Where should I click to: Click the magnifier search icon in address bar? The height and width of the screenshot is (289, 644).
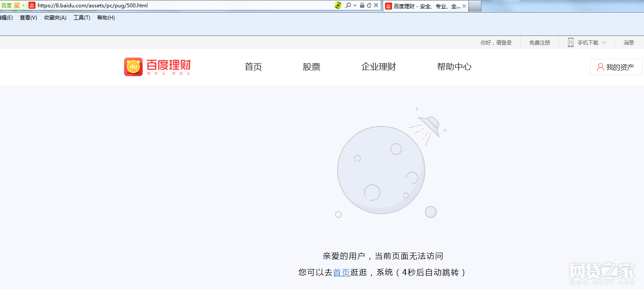(x=348, y=6)
